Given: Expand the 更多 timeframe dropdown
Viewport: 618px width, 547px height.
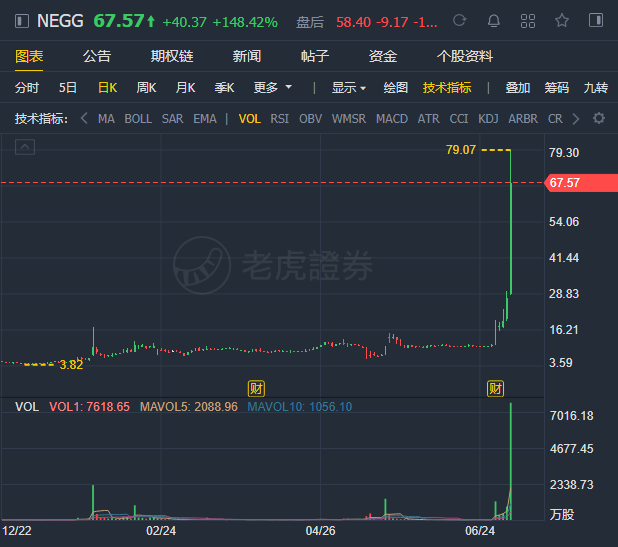Looking at the screenshot, I should click(x=273, y=87).
